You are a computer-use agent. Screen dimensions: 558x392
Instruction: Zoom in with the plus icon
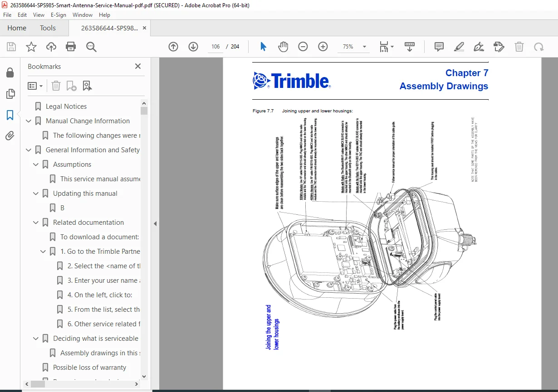pyautogui.click(x=323, y=47)
